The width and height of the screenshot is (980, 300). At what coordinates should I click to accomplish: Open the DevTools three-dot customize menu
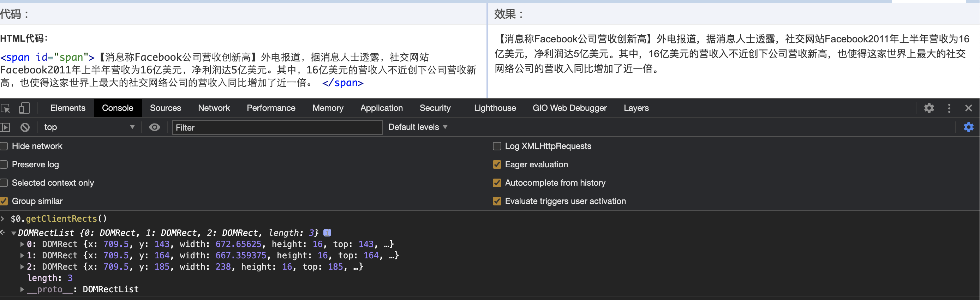[949, 108]
